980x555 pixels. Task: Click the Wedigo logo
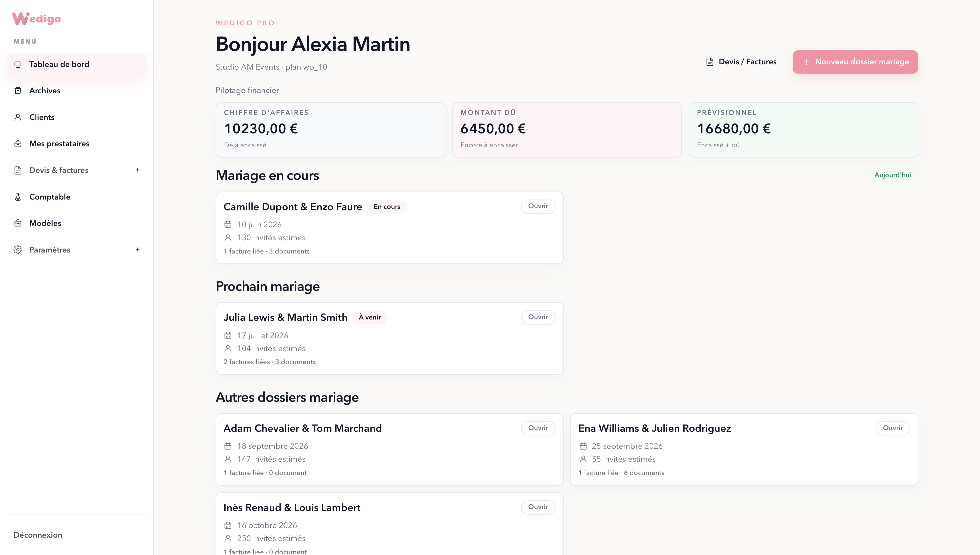pos(36,18)
